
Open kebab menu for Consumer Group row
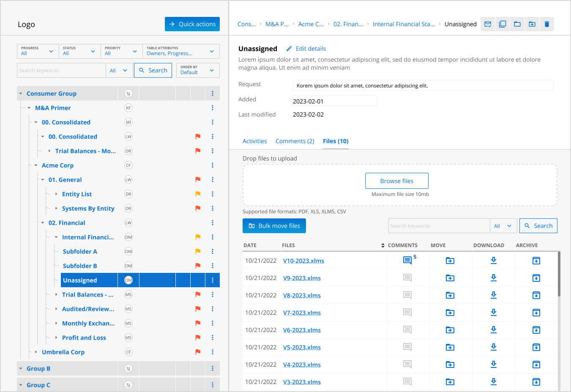[x=213, y=93]
